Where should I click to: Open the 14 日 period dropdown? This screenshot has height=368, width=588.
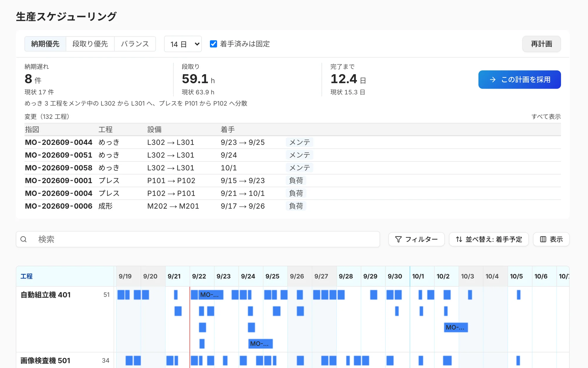click(x=183, y=44)
